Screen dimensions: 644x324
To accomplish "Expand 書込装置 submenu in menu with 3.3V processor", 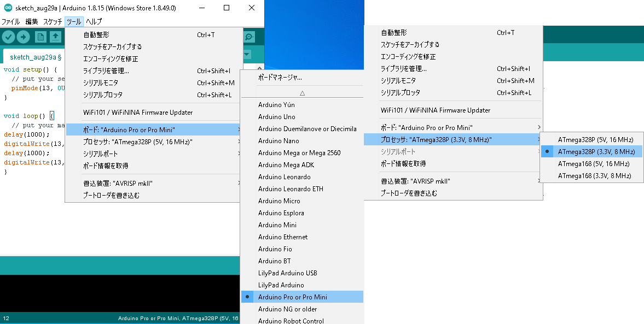I will [x=453, y=181].
